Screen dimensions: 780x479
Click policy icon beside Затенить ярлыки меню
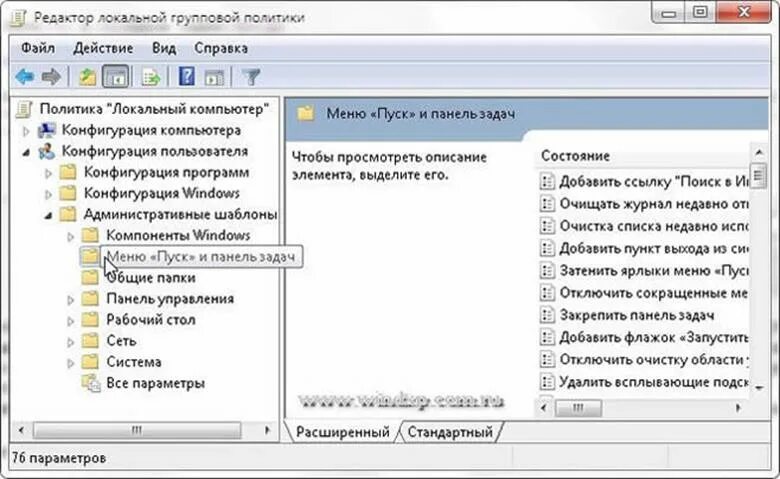point(547,271)
